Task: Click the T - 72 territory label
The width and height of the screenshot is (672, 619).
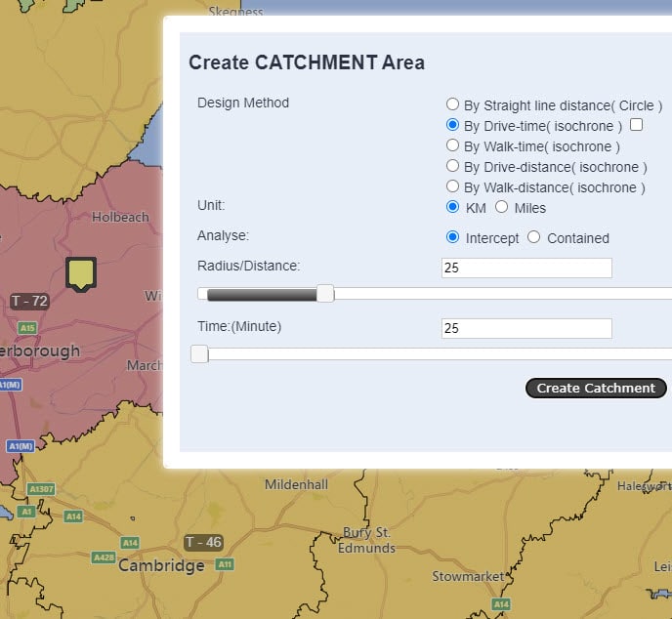Action: coord(29,301)
